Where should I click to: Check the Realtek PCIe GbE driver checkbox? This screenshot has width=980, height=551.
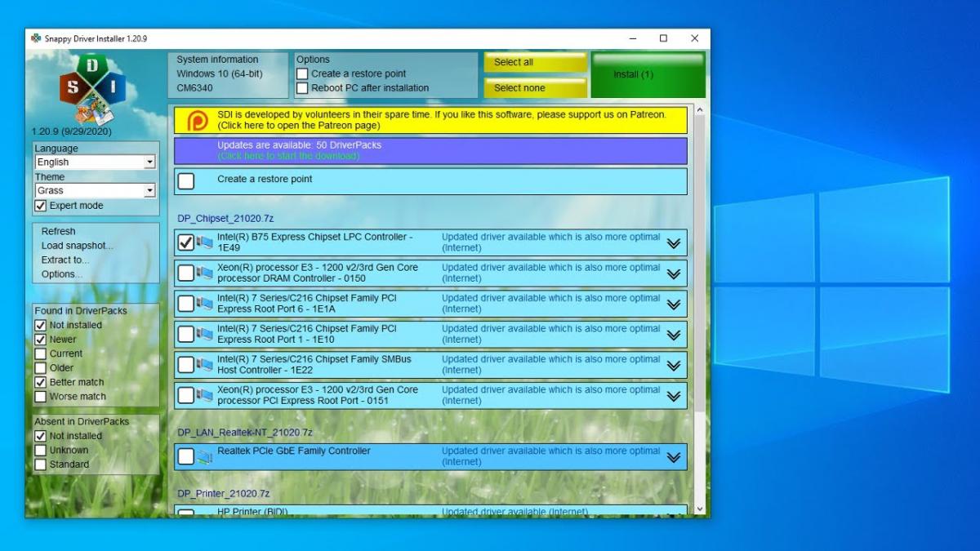coord(186,456)
